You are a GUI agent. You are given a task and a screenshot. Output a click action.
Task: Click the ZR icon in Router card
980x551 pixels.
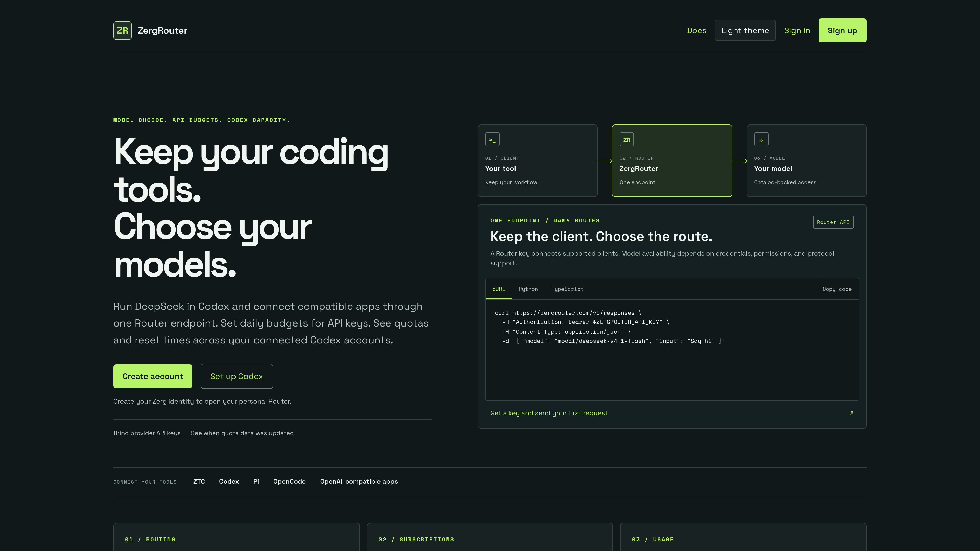click(627, 139)
